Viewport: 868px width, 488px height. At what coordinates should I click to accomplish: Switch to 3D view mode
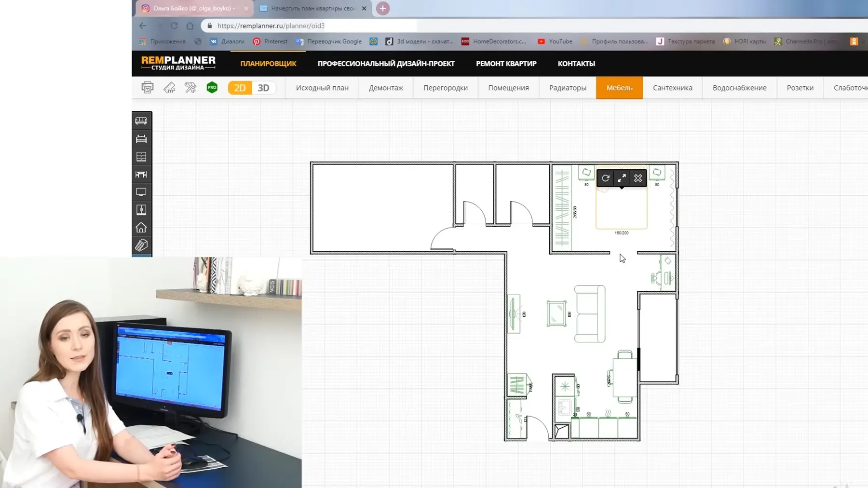263,88
